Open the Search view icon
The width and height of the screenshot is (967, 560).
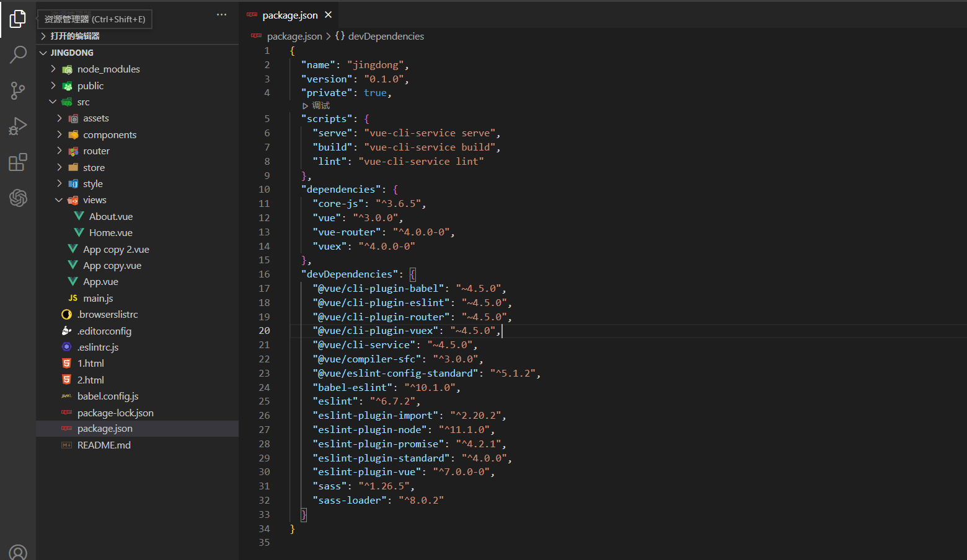pyautogui.click(x=18, y=55)
